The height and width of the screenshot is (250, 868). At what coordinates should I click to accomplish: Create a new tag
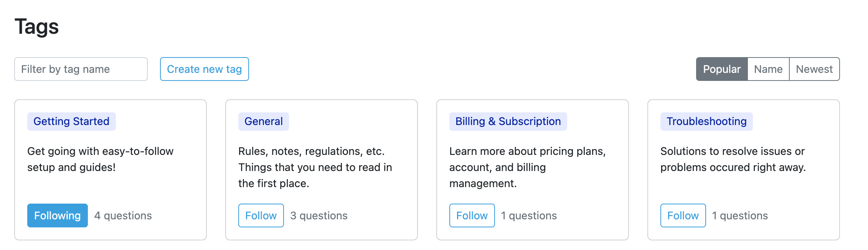[204, 69]
